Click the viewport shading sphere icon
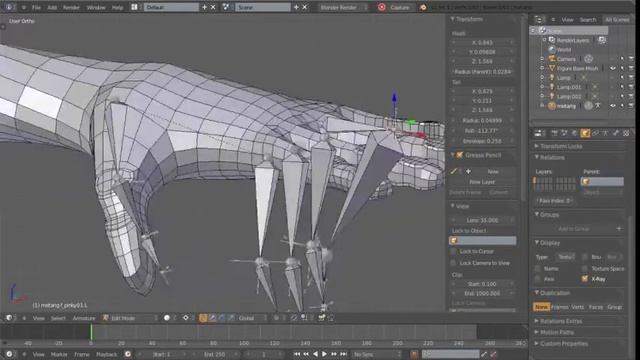Screen dimensions: 640x360 167,318
